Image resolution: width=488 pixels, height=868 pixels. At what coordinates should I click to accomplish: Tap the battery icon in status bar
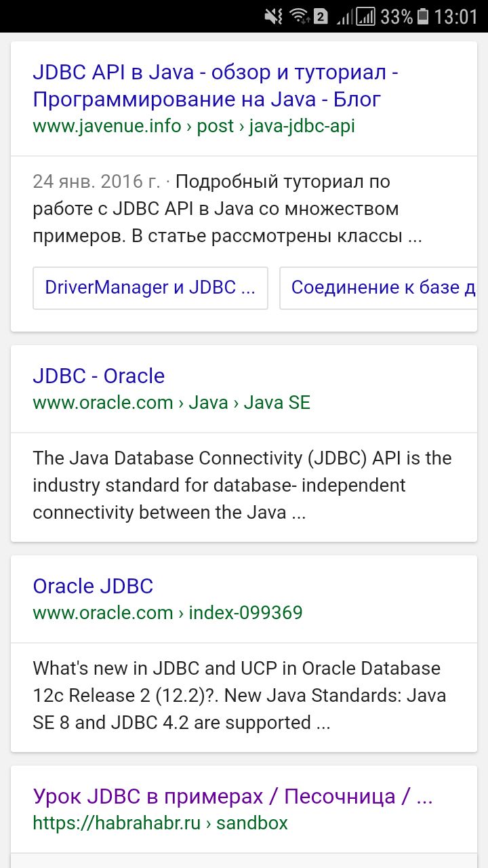point(423,16)
